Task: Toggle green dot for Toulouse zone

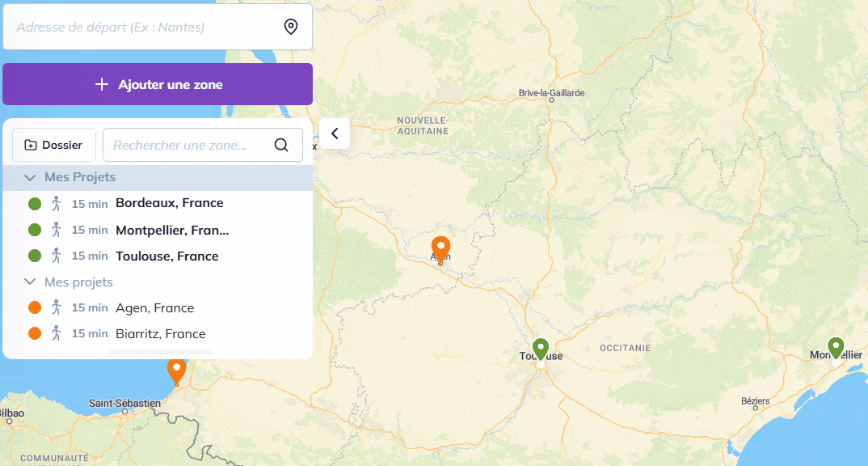Action: point(35,256)
